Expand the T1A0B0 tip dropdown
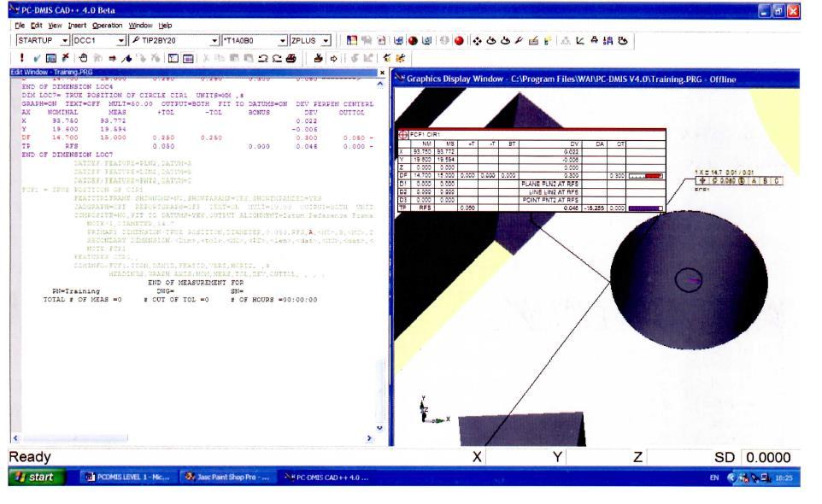 [x=283, y=40]
